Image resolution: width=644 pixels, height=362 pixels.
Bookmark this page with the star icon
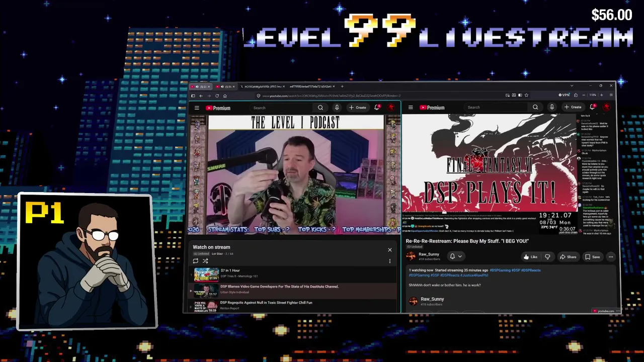coord(526,95)
